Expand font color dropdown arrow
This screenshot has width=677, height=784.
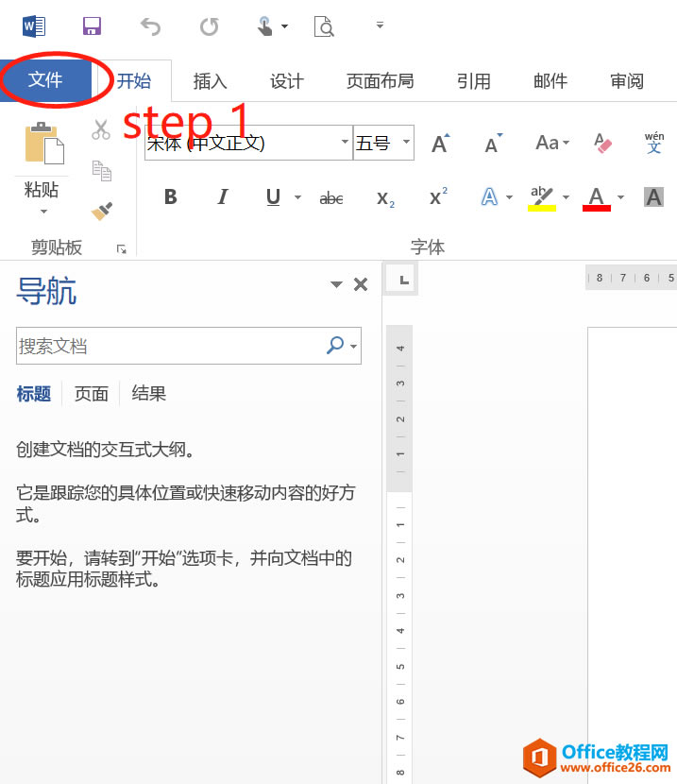click(x=621, y=197)
